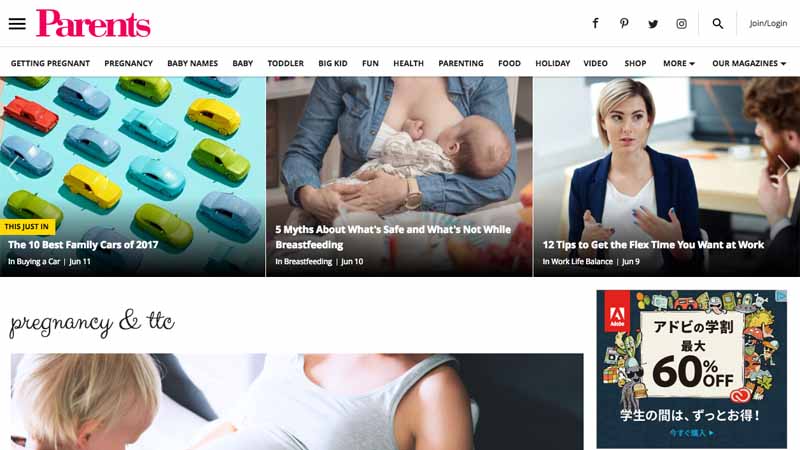Expand the Our Magazines dropdown
The image size is (800, 450).
[748, 63]
